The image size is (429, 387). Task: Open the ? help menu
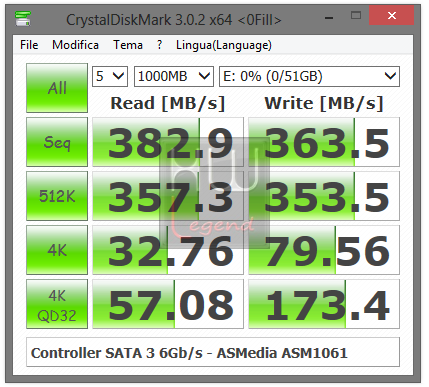click(x=160, y=45)
